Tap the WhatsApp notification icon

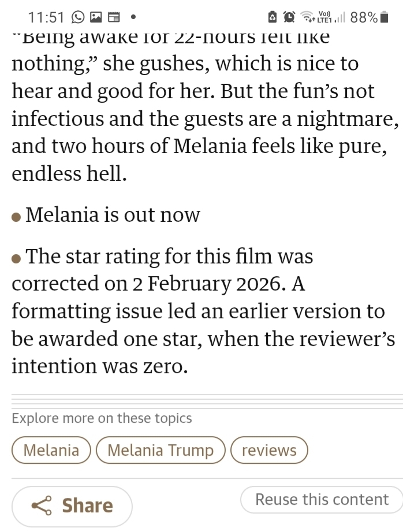(77, 17)
